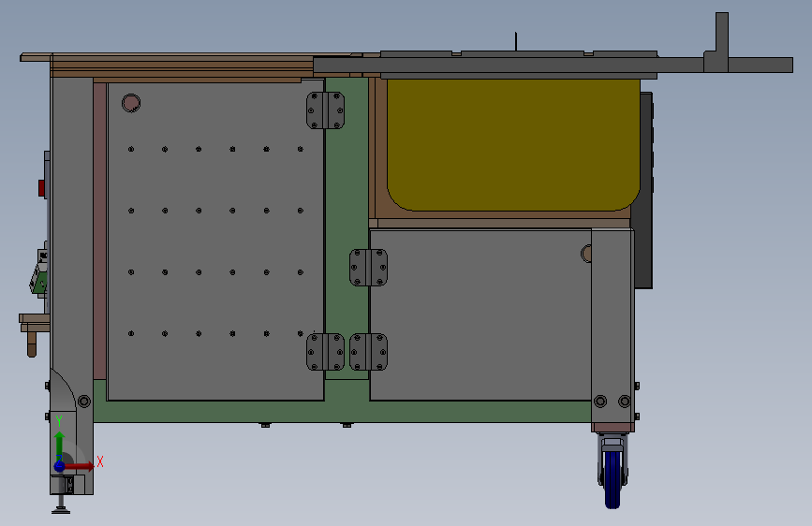812x526 pixels.
Task: Select the middle hinge on the right door
Action: [x=368, y=268]
